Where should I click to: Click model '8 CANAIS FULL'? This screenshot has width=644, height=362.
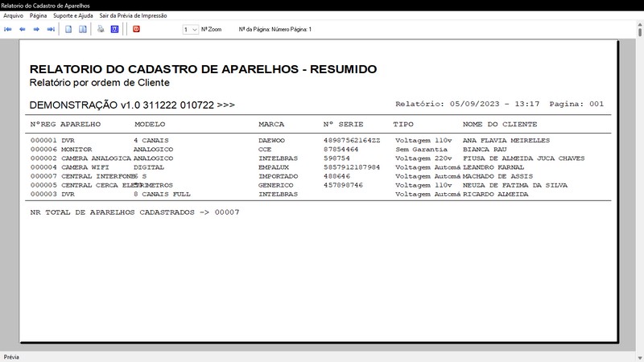(162, 195)
